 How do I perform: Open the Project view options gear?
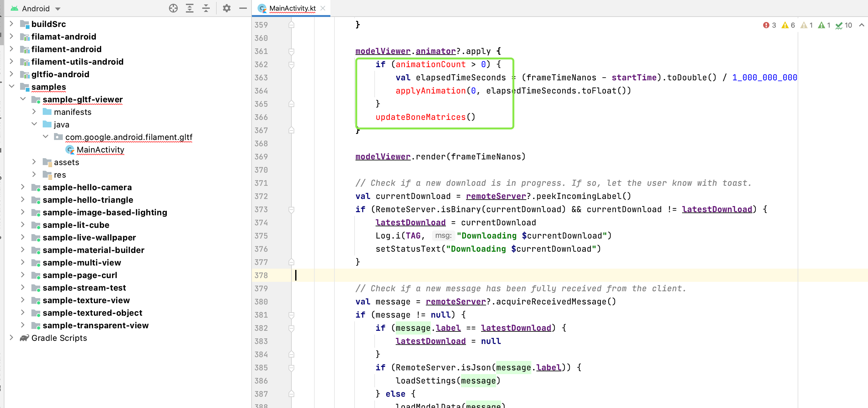[227, 8]
